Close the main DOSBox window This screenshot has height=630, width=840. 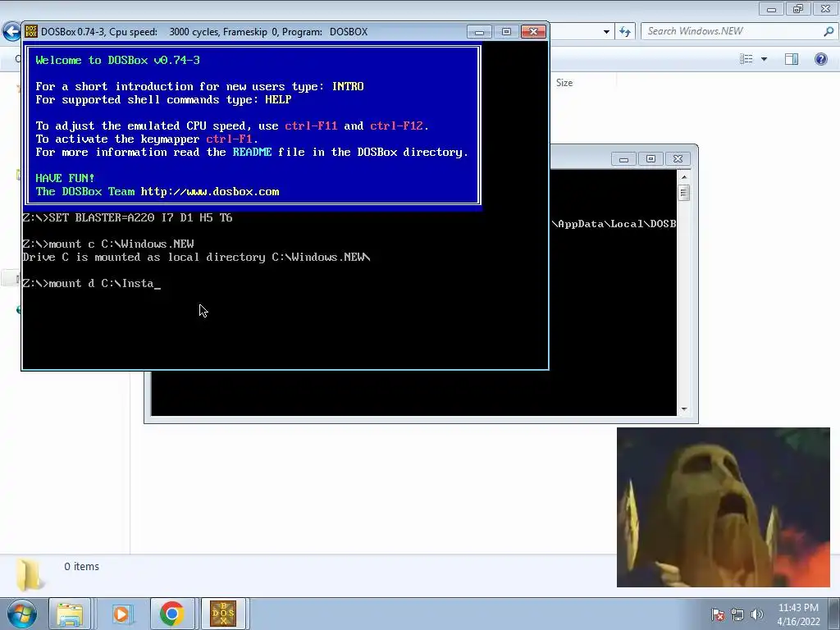(x=533, y=32)
